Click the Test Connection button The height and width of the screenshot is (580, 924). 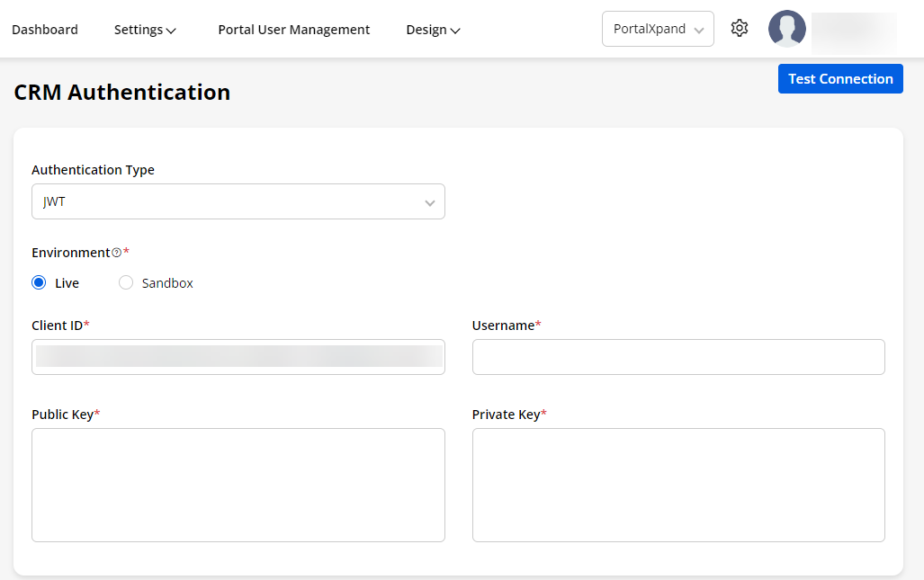pos(840,79)
